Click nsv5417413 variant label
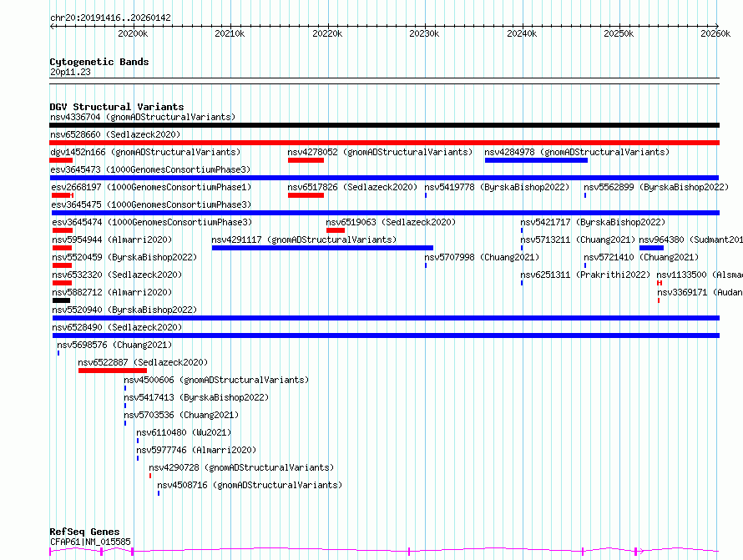743x560 pixels. (196, 397)
